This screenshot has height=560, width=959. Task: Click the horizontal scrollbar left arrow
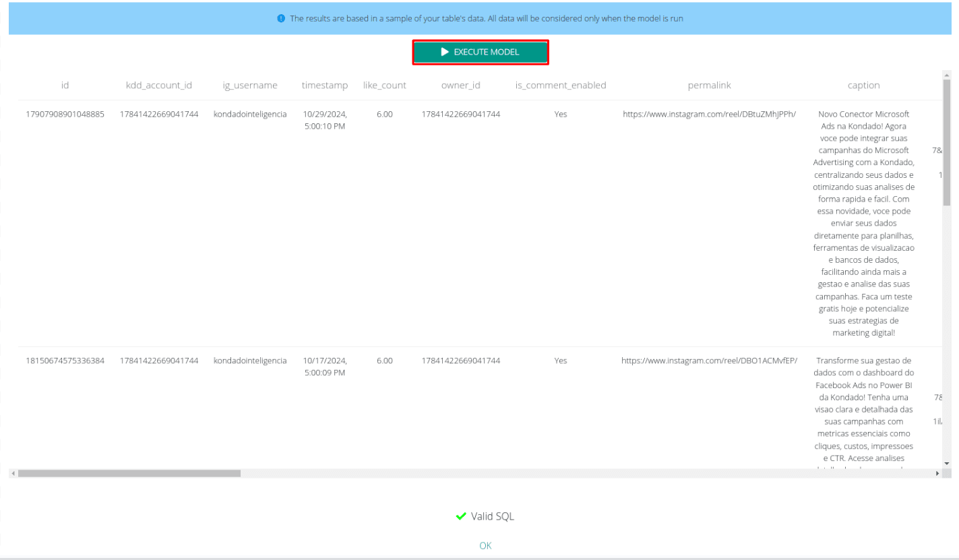(13, 474)
